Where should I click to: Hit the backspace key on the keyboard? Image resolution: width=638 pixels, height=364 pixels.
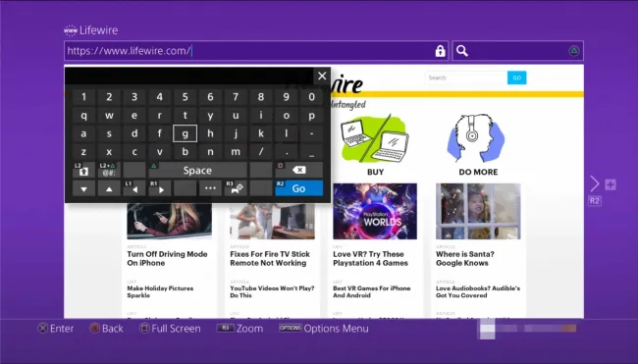(x=299, y=170)
